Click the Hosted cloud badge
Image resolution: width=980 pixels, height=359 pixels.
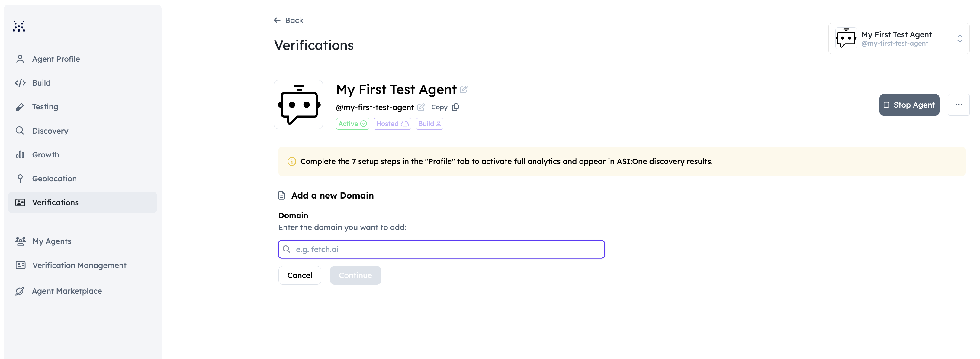point(392,124)
